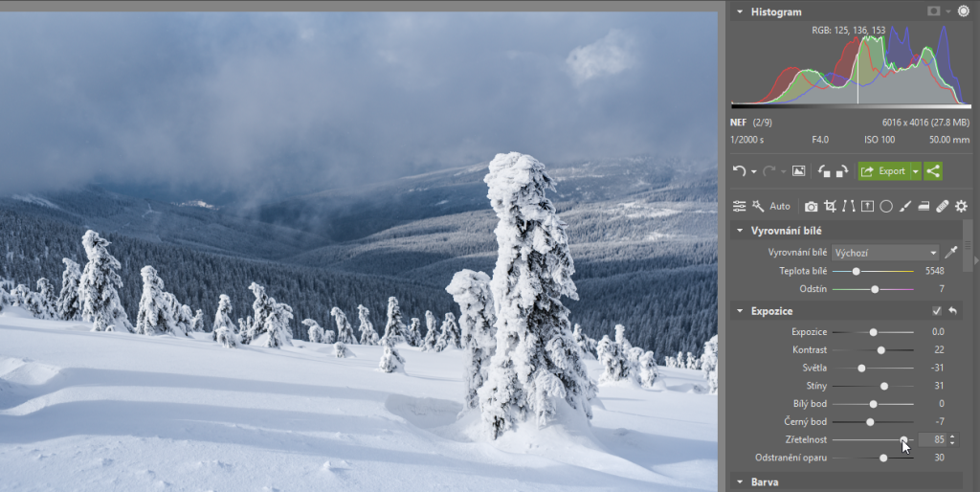Click the Světla slider handle
Screen dimensions: 980x492
point(862,369)
